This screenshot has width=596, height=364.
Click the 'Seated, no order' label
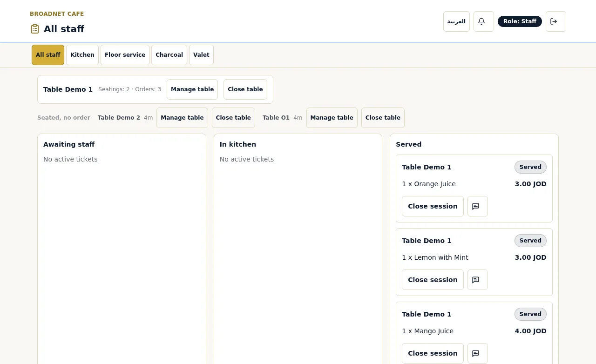point(64,118)
